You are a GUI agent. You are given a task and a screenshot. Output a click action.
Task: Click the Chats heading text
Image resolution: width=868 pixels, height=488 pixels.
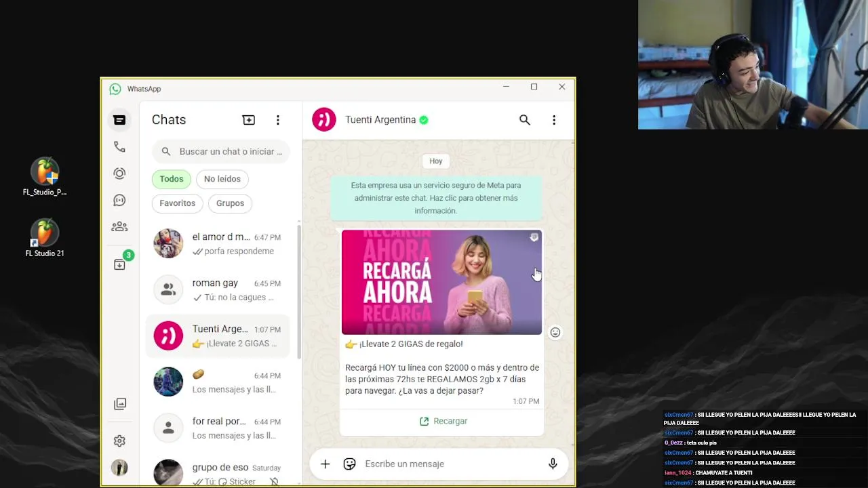(169, 120)
